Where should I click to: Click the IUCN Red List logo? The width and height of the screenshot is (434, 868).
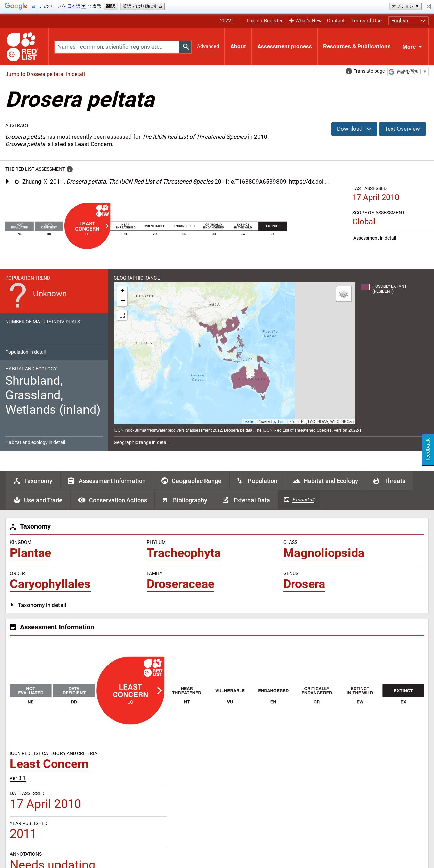click(22, 47)
